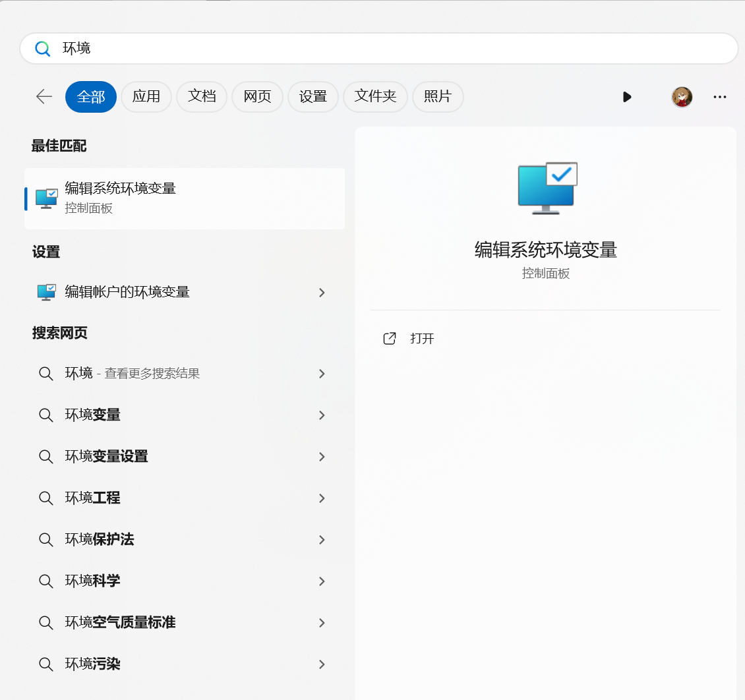Viewport: 745px width, 700px height.
Task: Click the large monitor icon in preview pane
Action: tap(547, 188)
